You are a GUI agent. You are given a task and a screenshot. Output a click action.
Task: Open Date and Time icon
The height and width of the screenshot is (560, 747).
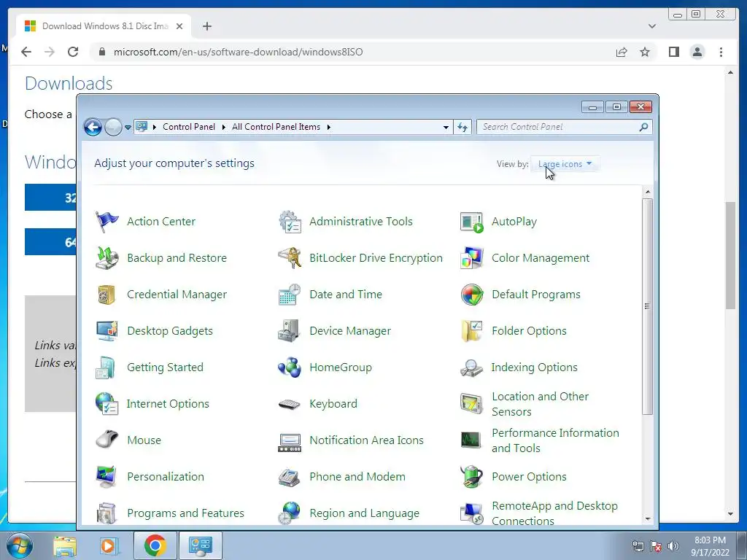(290, 295)
